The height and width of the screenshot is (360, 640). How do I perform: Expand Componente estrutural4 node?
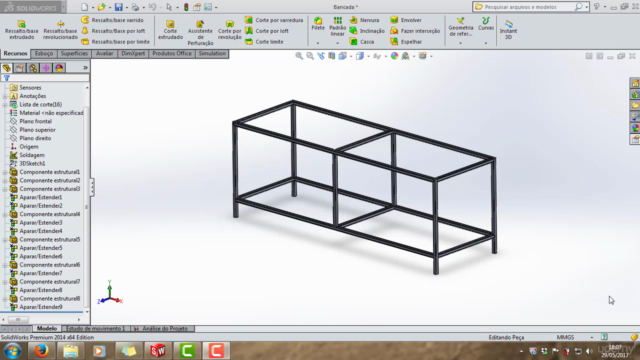5,214
